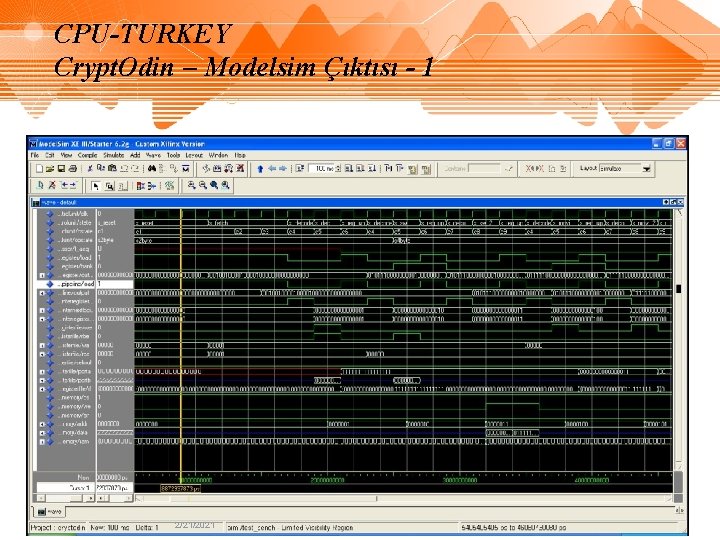This screenshot has height=540, width=720.
Task: Click the wave pane undock button
Action: (x=673, y=202)
